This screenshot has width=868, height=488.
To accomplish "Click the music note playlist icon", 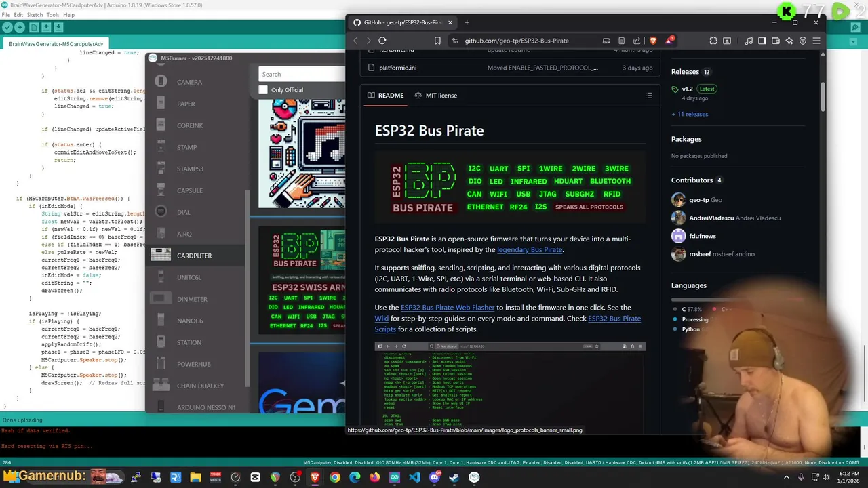I will [x=749, y=41].
